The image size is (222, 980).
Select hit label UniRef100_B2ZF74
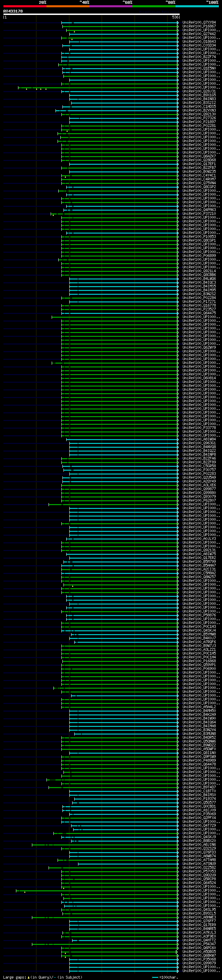(x=199, y=57)
